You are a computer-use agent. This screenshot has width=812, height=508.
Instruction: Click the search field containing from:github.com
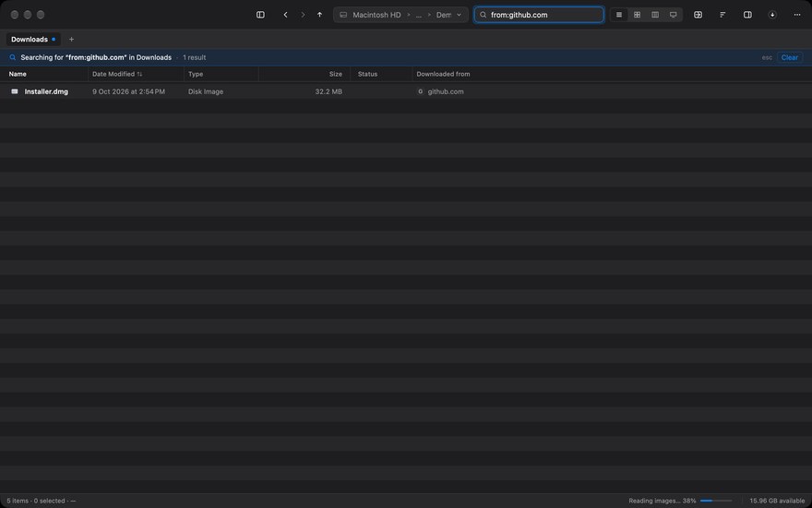click(x=539, y=15)
